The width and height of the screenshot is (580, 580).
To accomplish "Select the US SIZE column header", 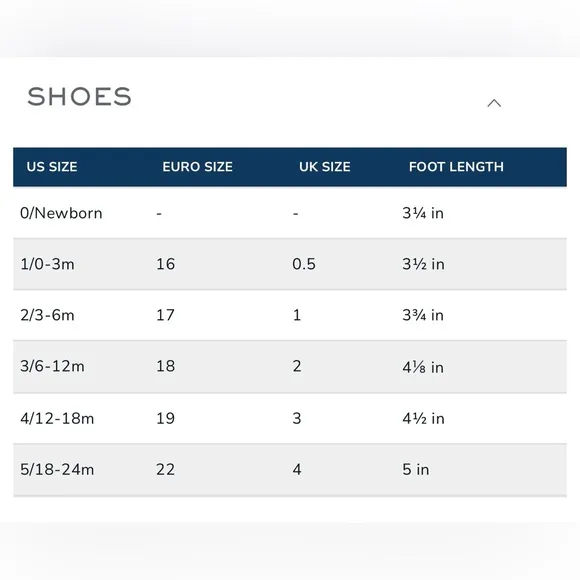I will coord(52,167).
